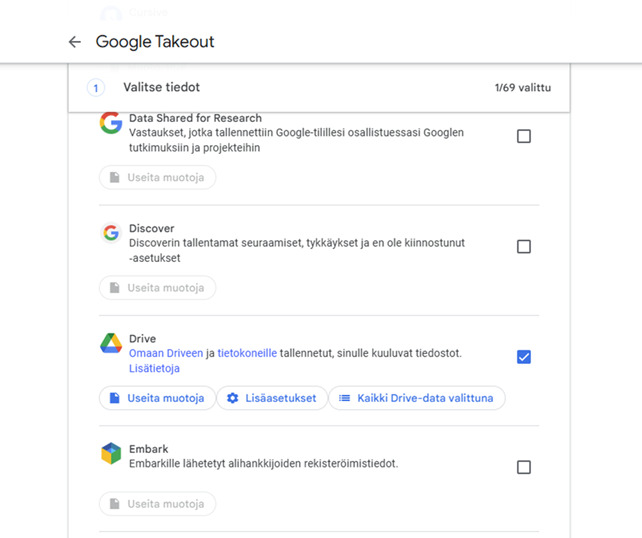This screenshot has height=538, width=642.
Task: Open the Lisäasetukset advanced settings
Action: tap(272, 398)
